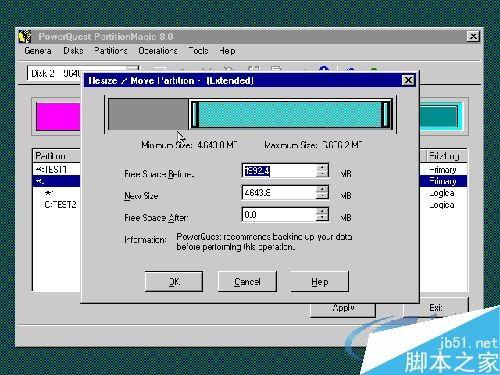Open the Operations menu
This screenshot has height=375, width=500.
(x=158, y=51)
